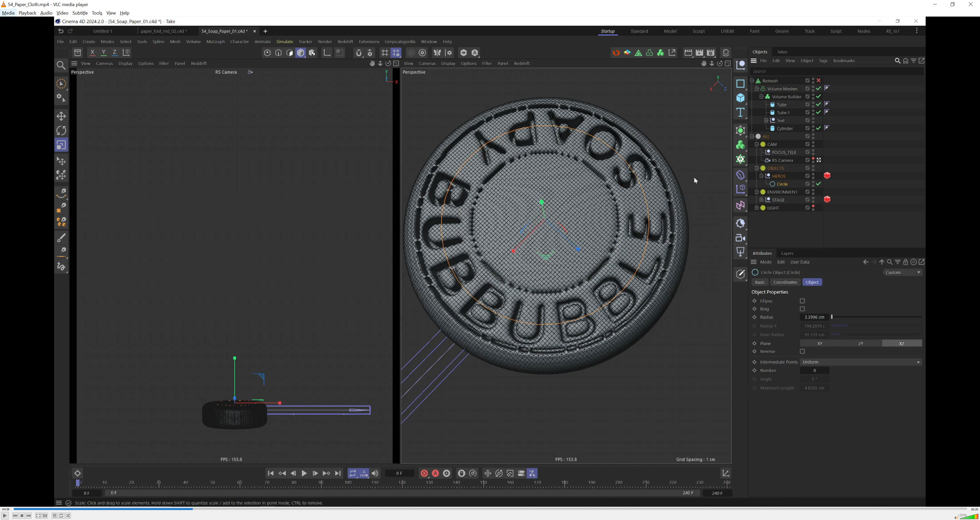Click the Radius value field
Viewport: 980px width, 520px height.
click(x=815, y=318)
